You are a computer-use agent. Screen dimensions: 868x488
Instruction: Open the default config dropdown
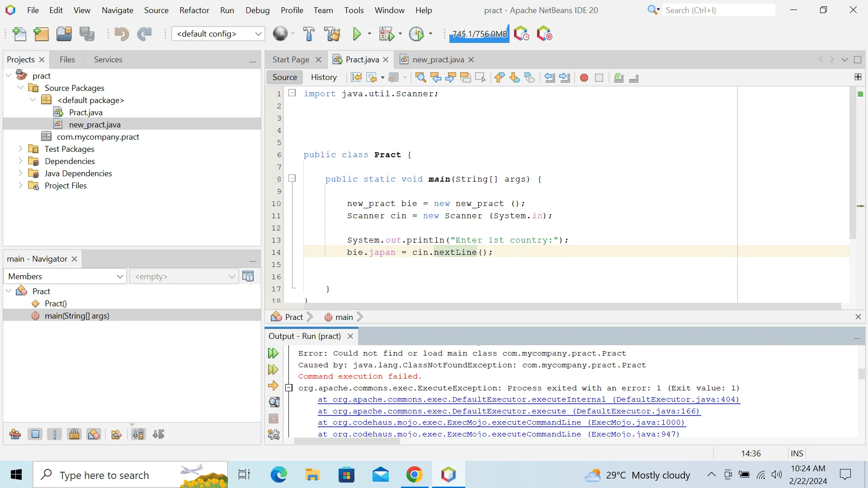pos(218,34)
